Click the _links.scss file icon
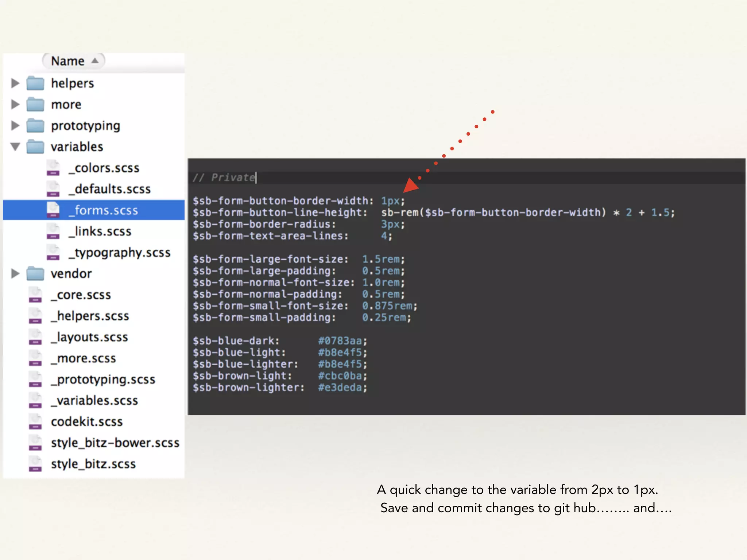This screenshot has width=747, height=560. (53, 231)
